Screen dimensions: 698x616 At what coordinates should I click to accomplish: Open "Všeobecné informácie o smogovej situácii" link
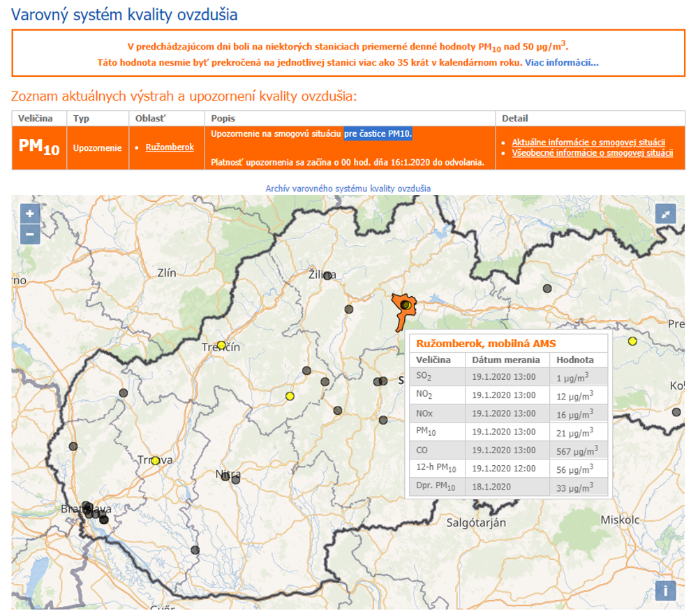click(x=592, y=152)
